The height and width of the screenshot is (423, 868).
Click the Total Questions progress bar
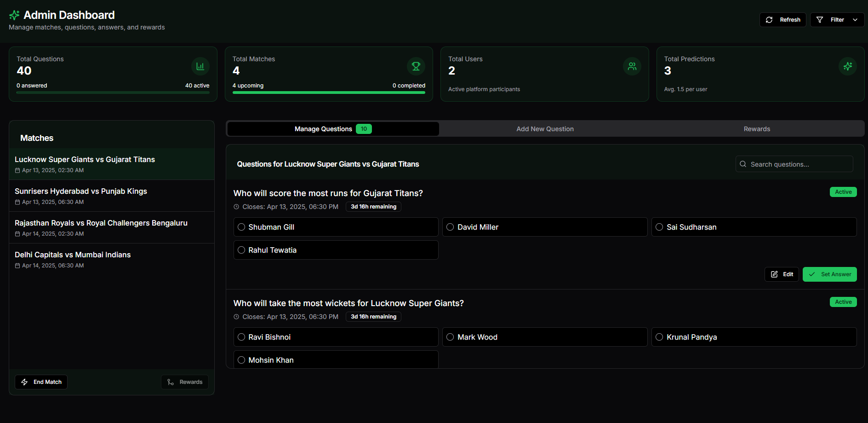click(x=113, y=93)
